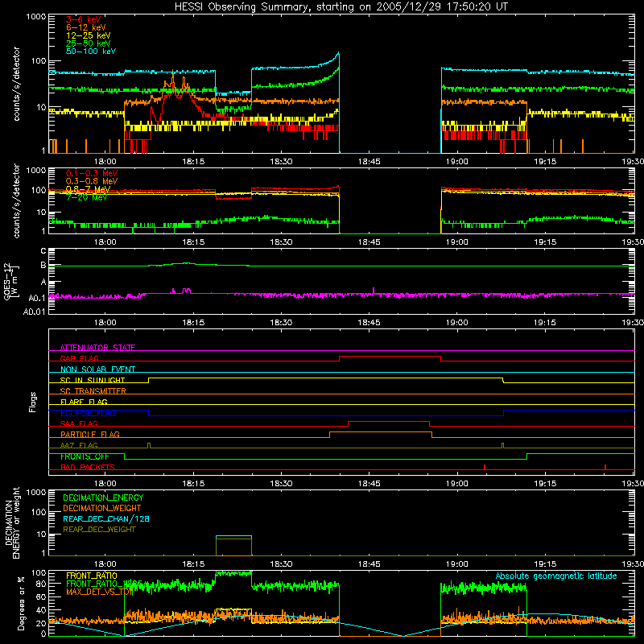This screenshot has width=644, height=644.
Task: Click the 18:45 tick below the Flags panel
Action: (369, 484)
